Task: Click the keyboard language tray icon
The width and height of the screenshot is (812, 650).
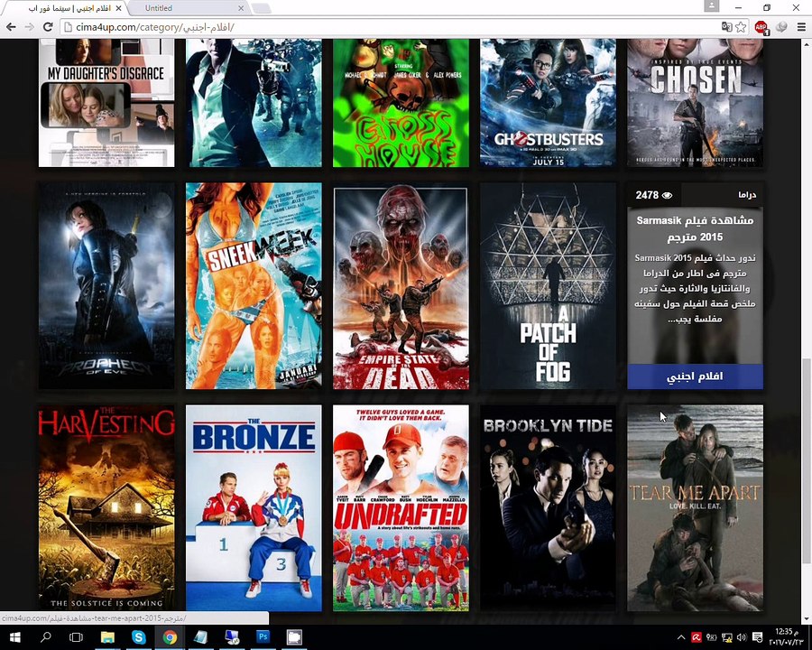Action: (712, 637)
